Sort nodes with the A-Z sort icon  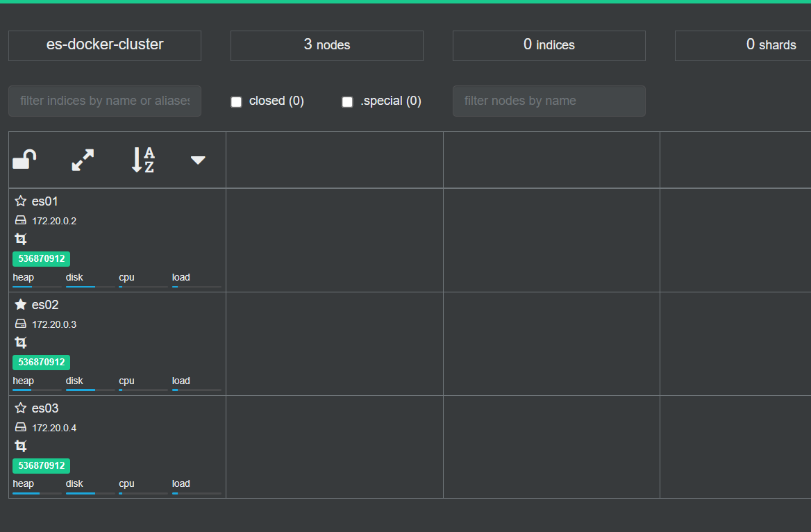pos(143,160)
